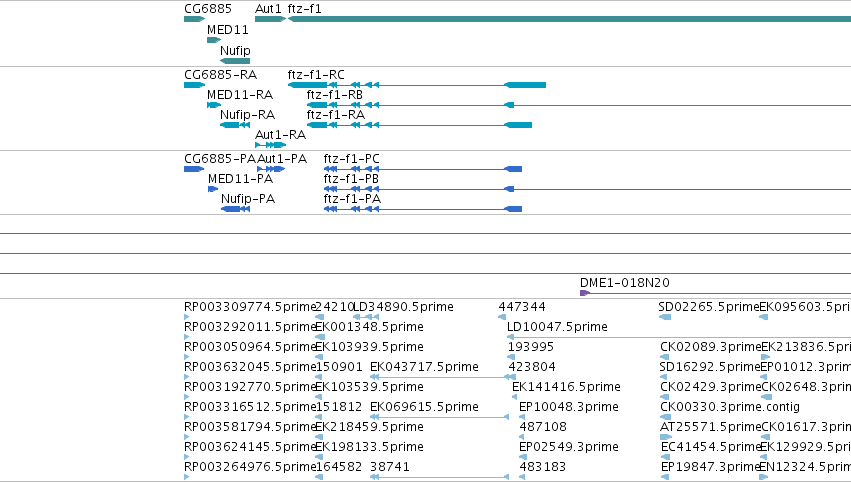Select EST label EK043717.5prime
The width and height of the screenshot is (851, 482).
click(424, 367)
